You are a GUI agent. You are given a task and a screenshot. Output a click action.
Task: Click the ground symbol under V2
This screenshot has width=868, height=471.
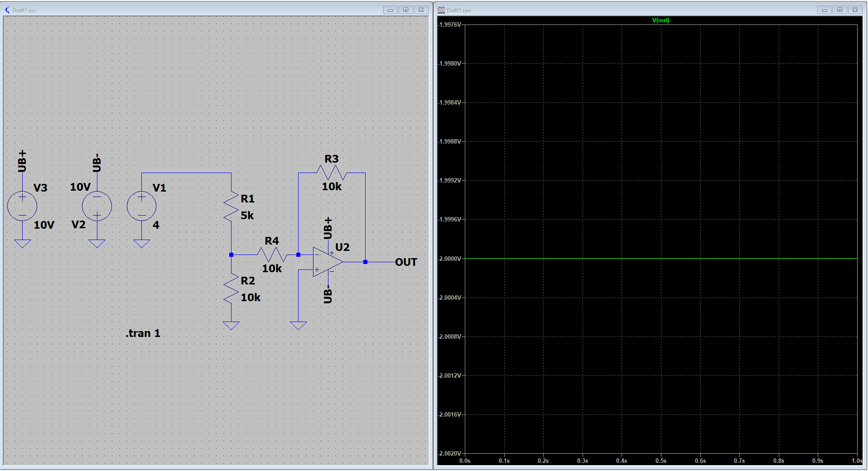[x=97, y=244]
